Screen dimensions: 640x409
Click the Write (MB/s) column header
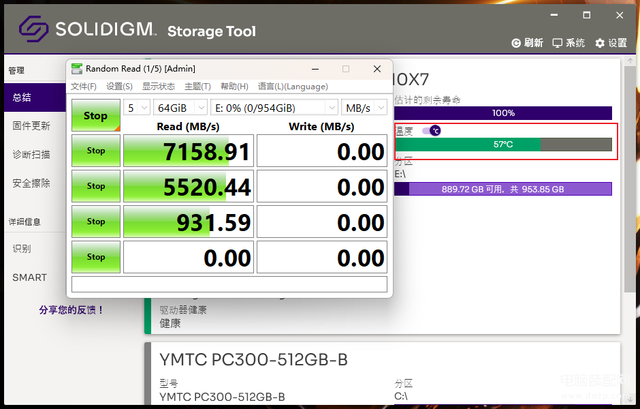tap(322, 127)
